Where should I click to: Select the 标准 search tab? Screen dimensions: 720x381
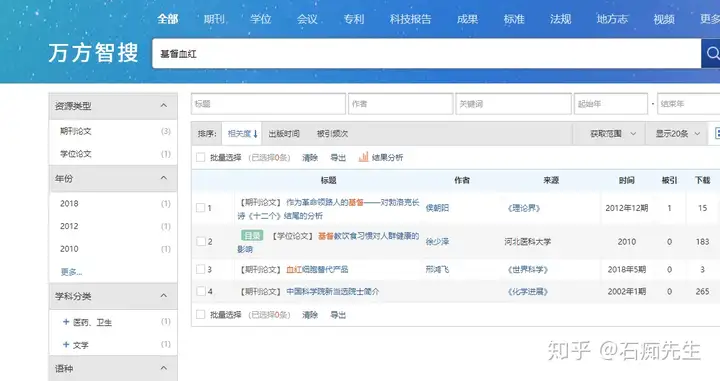click(x=514, y=19)
